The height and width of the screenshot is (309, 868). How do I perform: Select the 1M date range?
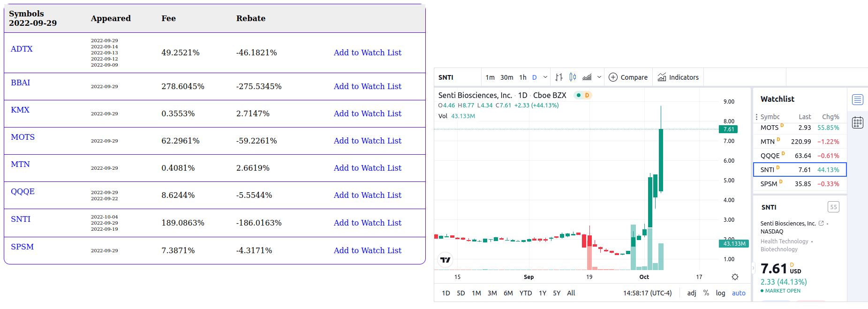tap(476, 293)
